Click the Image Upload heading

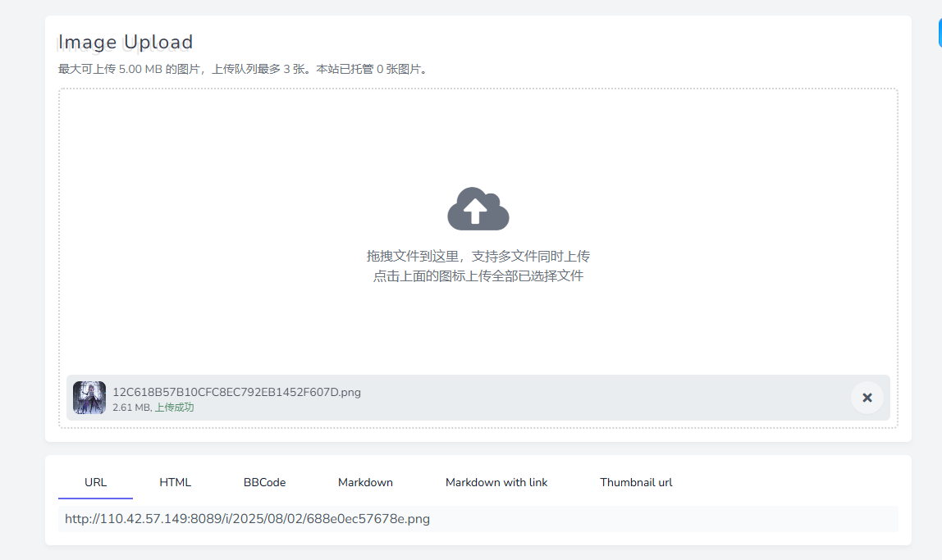(x=126, y=42)
